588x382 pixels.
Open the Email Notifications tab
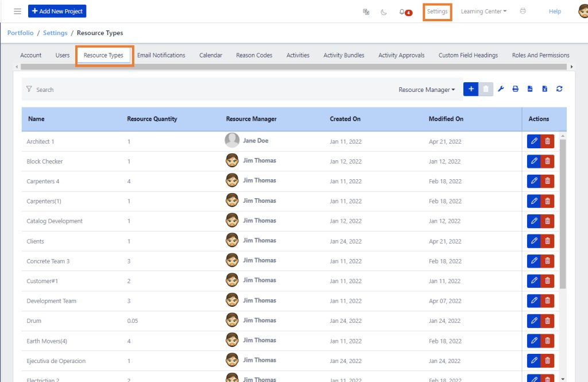(161, 55)
